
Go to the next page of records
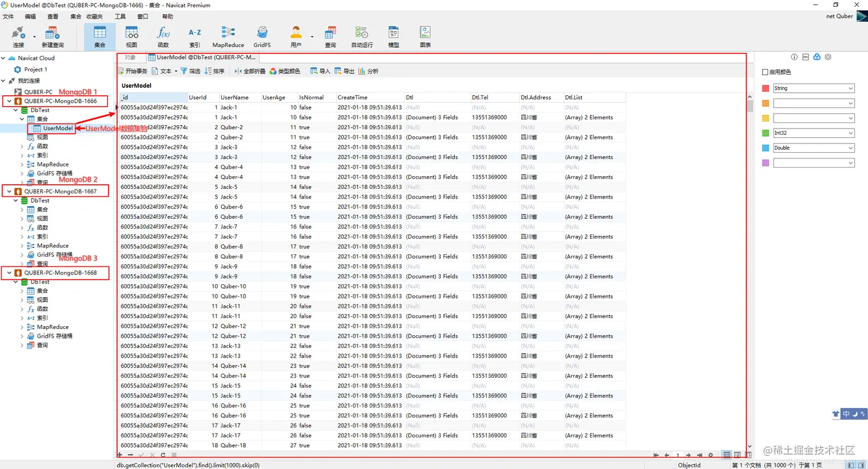coord(688,455)
